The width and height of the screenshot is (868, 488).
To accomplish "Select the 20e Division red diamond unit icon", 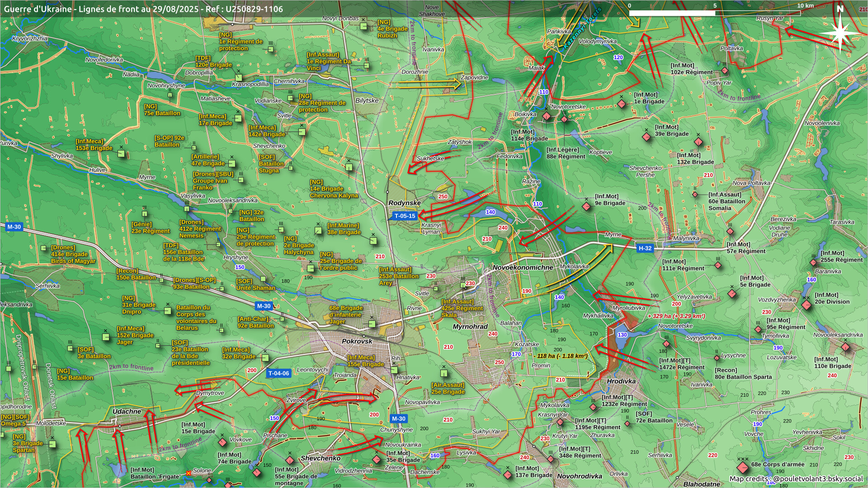I will [x=807, y=305].
